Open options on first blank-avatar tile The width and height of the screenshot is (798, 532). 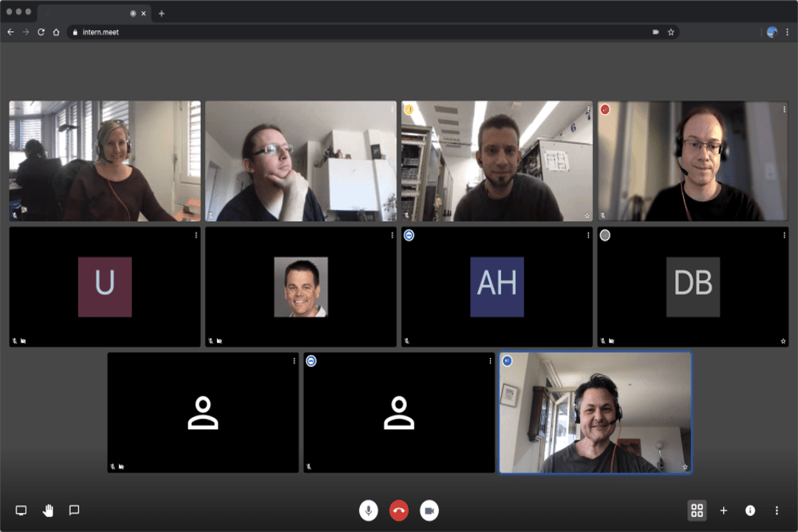click(294, 361)
